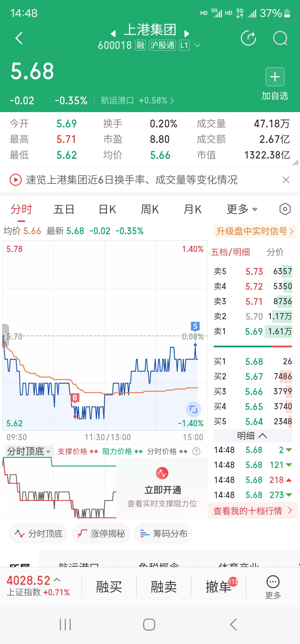
Task: Tap 撤单 cancel order button
Action: 218,587
